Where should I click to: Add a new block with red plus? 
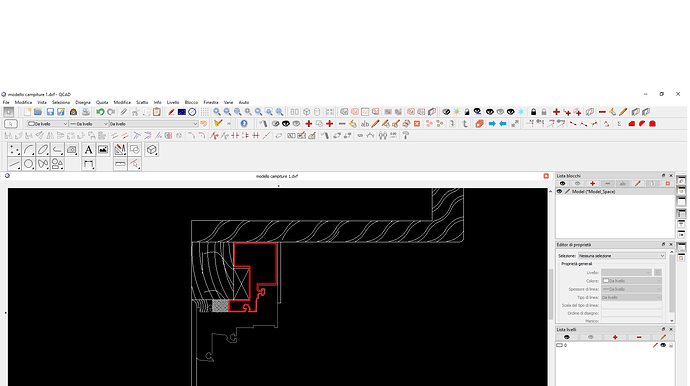[592, 184]
